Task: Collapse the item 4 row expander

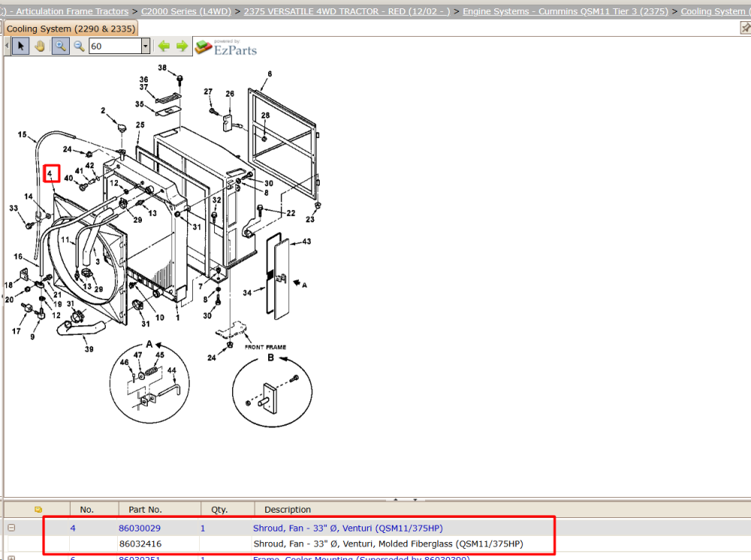Action: (11, 528)
